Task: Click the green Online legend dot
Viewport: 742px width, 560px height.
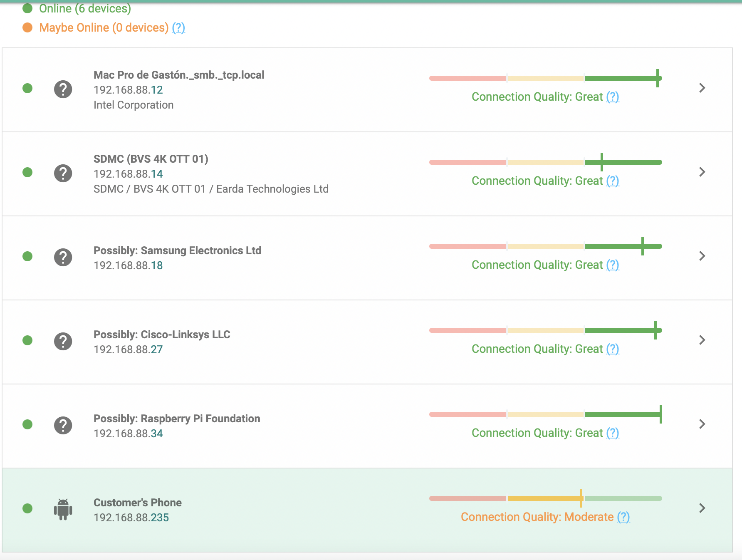Action: point(27,8)
